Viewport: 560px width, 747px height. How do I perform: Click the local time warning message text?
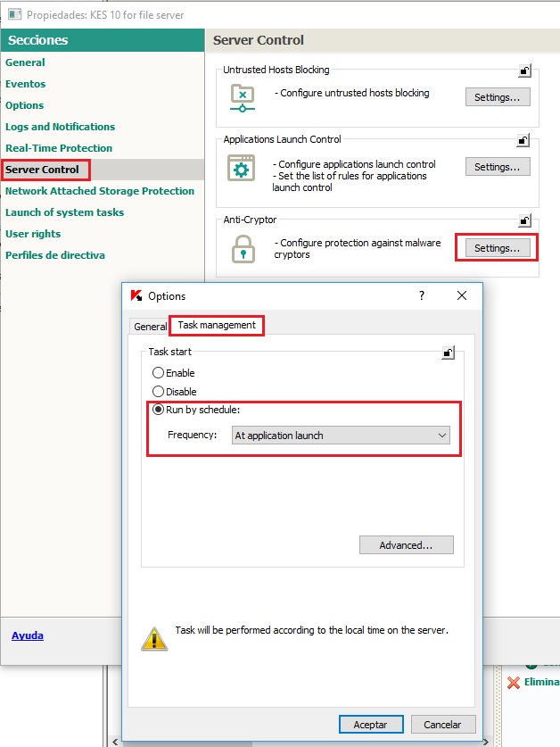coord(311,630)
